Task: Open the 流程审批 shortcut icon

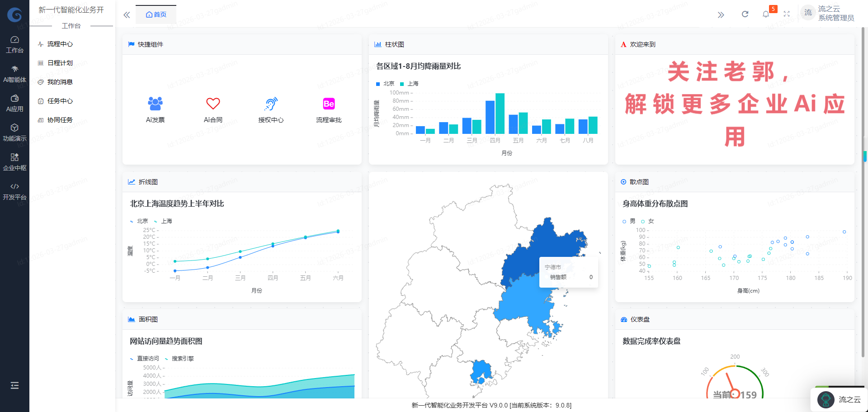Action: tap(329, 104)
